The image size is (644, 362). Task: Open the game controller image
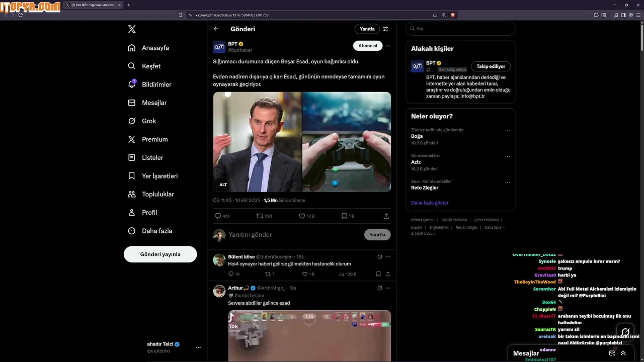coord(347,142)
